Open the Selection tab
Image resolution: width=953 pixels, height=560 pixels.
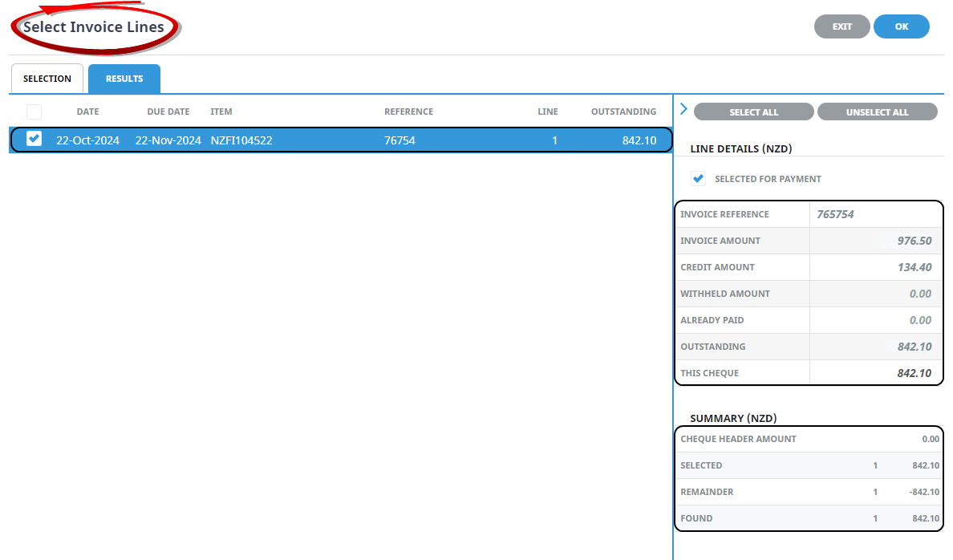[47, 79]
